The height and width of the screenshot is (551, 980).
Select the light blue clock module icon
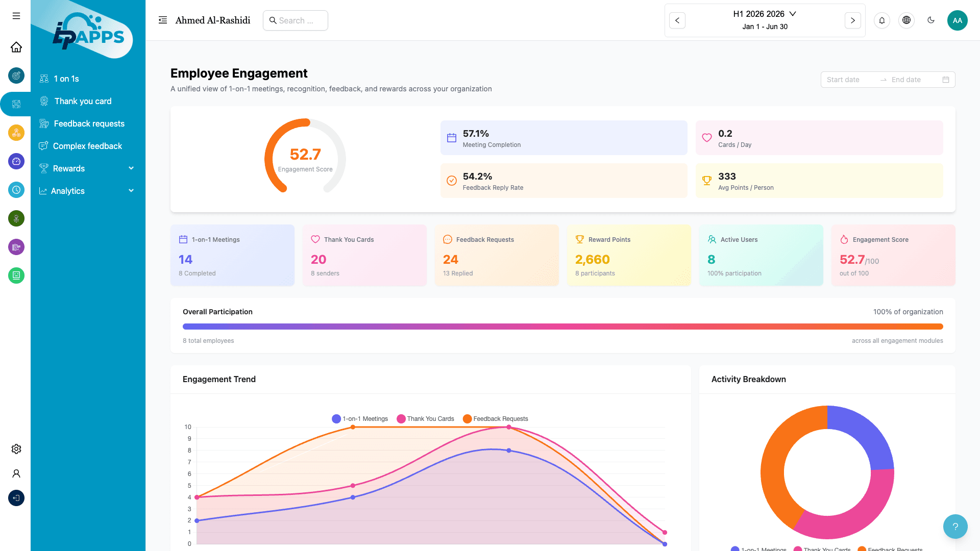point(16,190)
